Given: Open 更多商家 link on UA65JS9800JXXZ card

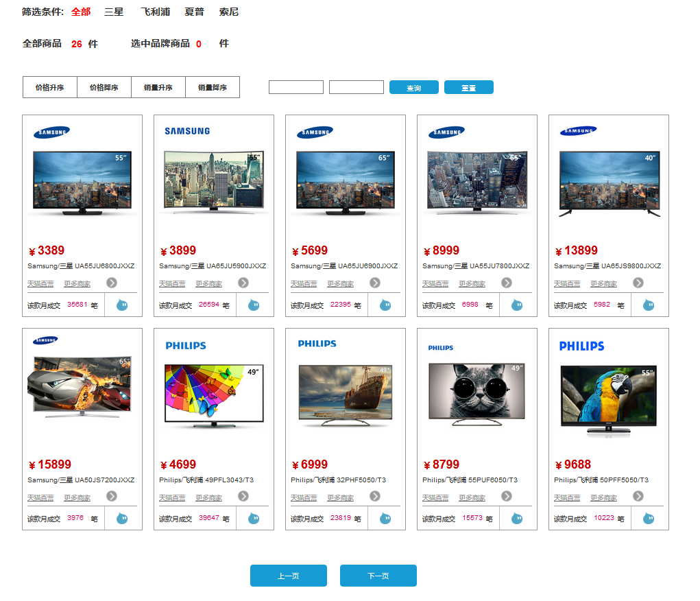Looking at the screenshot, I should coord(604,284).
